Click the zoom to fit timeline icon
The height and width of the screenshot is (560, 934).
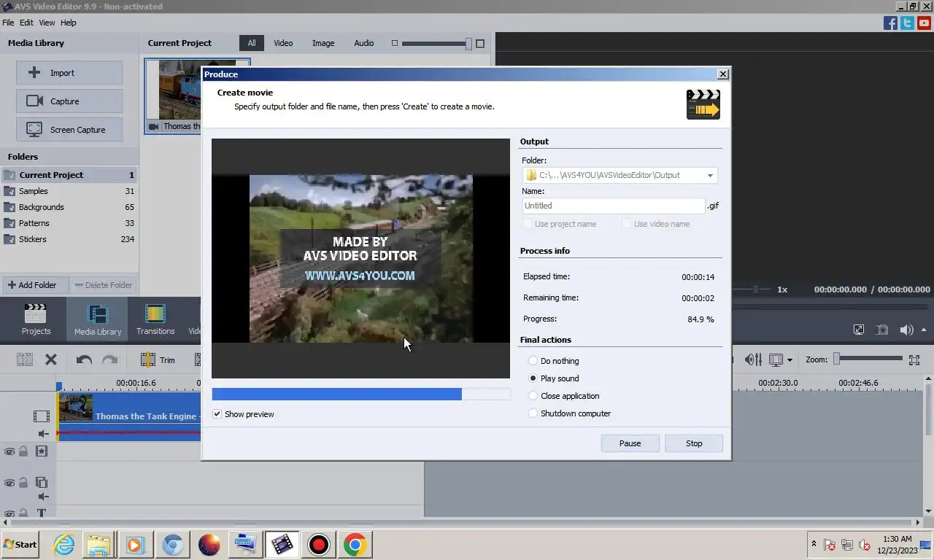pos(914,359)
